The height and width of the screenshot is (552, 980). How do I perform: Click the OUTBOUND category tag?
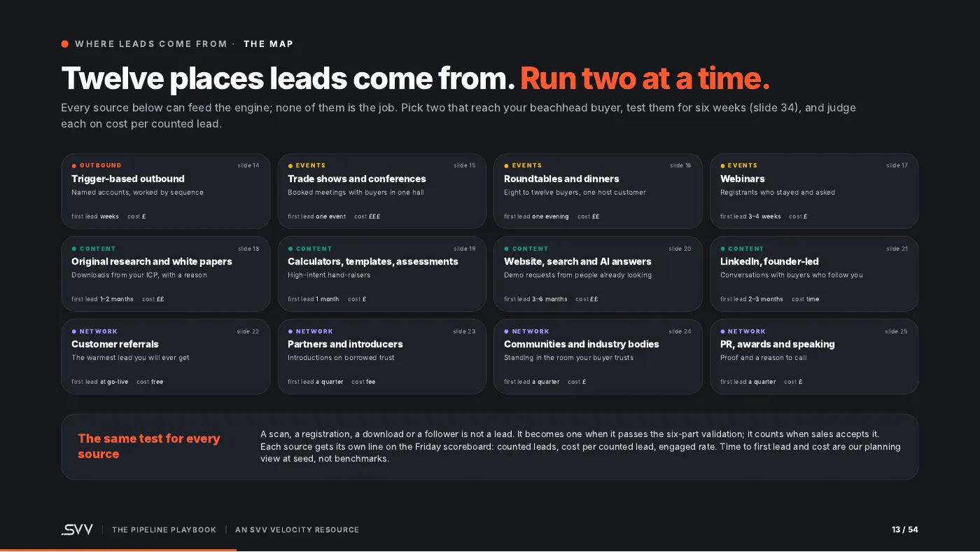click(97, 166)
